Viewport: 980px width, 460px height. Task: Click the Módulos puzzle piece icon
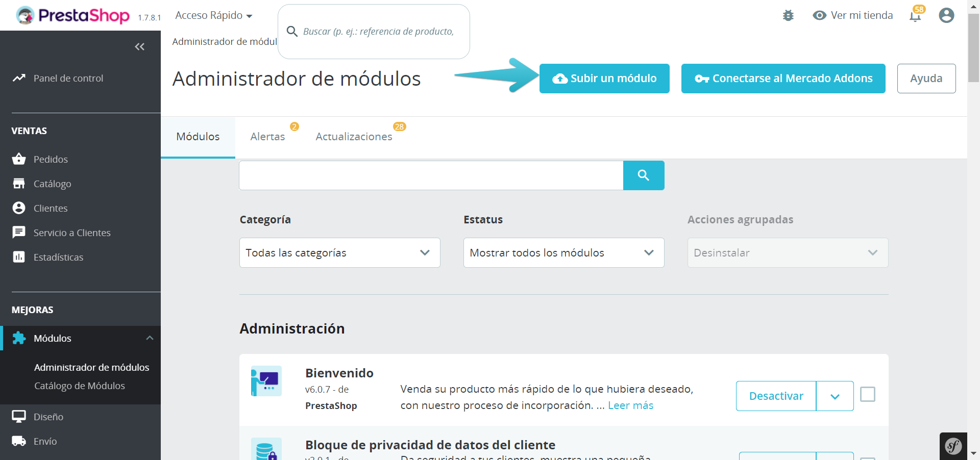[19, 338]
